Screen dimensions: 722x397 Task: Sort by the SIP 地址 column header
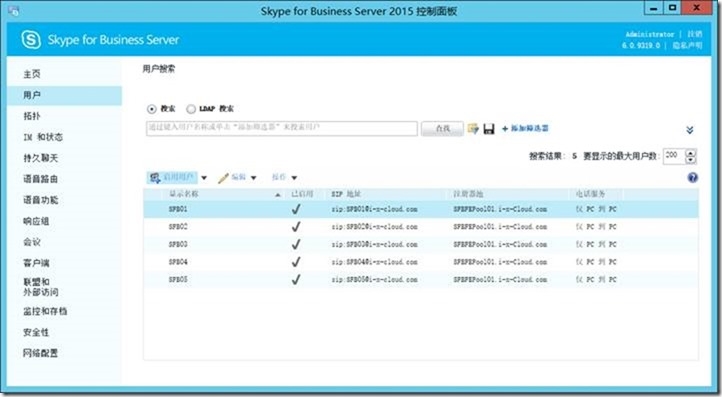[x=346, y=194]
